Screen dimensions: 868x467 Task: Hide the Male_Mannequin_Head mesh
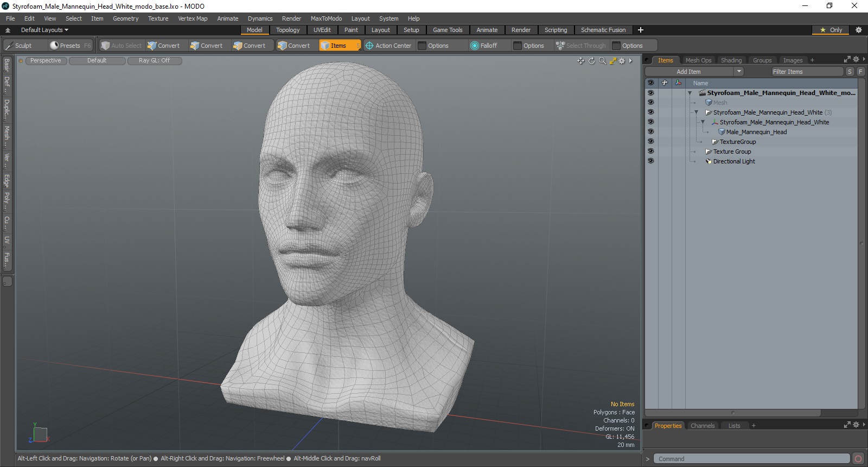(x=650, y=132)
